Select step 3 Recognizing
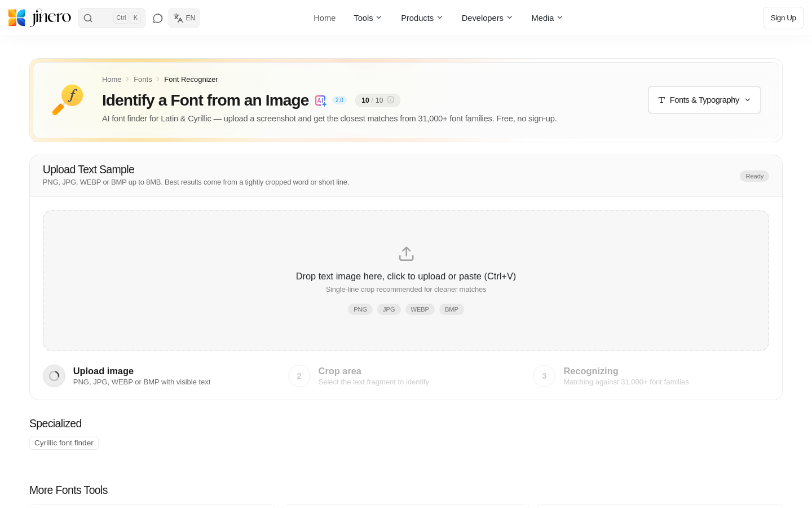The width and height of the screenshot is (812, 508). pos(611,376)
